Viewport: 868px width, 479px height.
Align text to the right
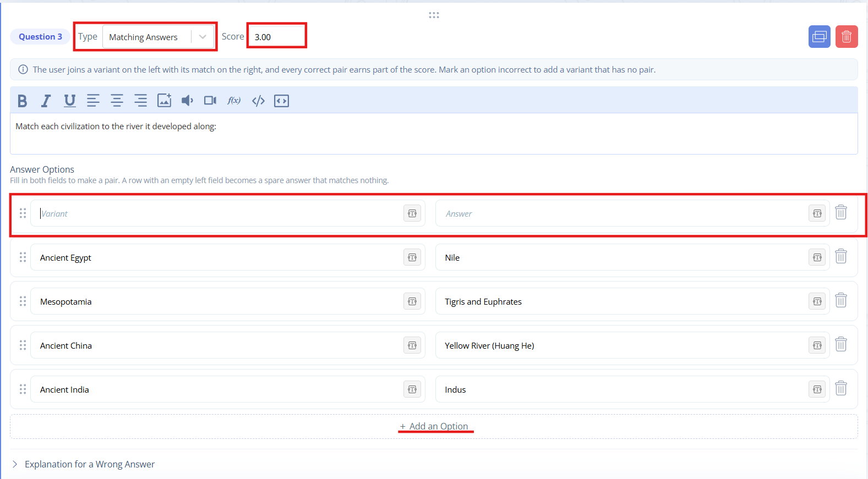[x=140, y=101]
